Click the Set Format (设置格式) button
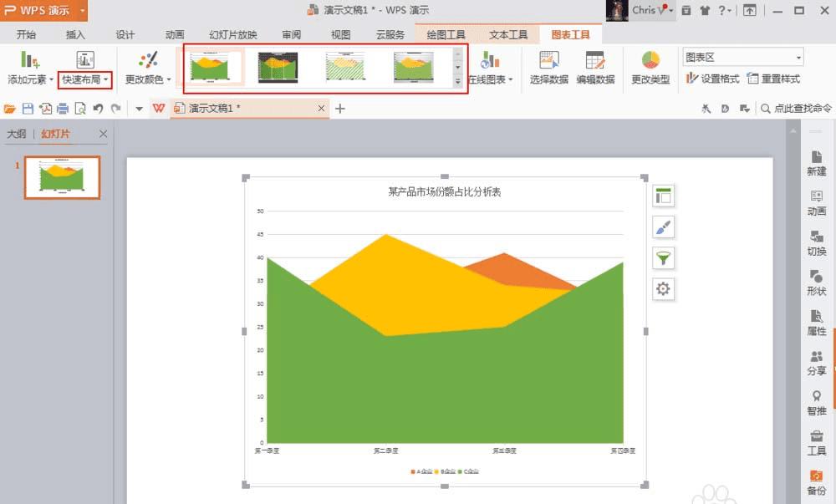Viewport: 836px width, 504px height. (713, 79)
